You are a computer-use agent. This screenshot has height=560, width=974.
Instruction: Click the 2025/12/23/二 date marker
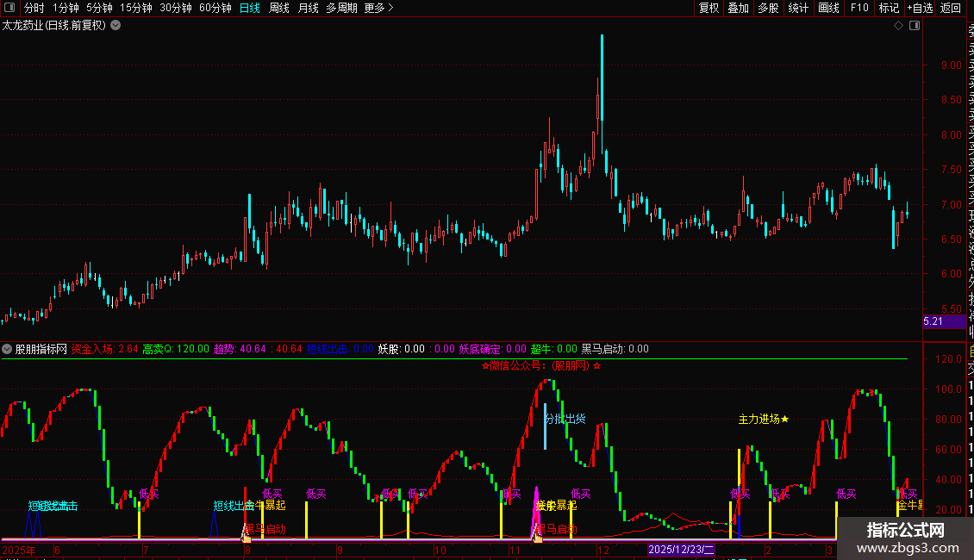(681, 550)
